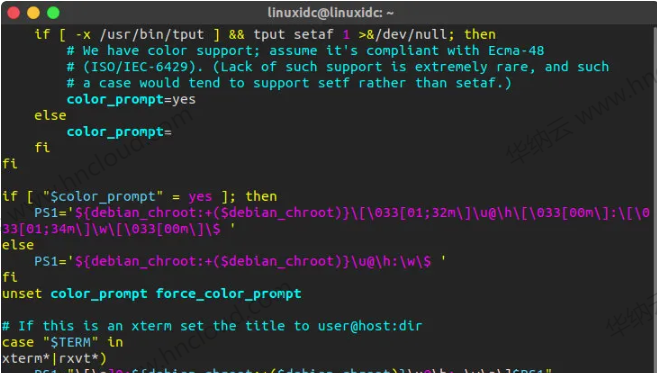Viewport: 657px width, 373px height.
Task: Click comment line about setf rather than setaf
Action: (289, 83)
